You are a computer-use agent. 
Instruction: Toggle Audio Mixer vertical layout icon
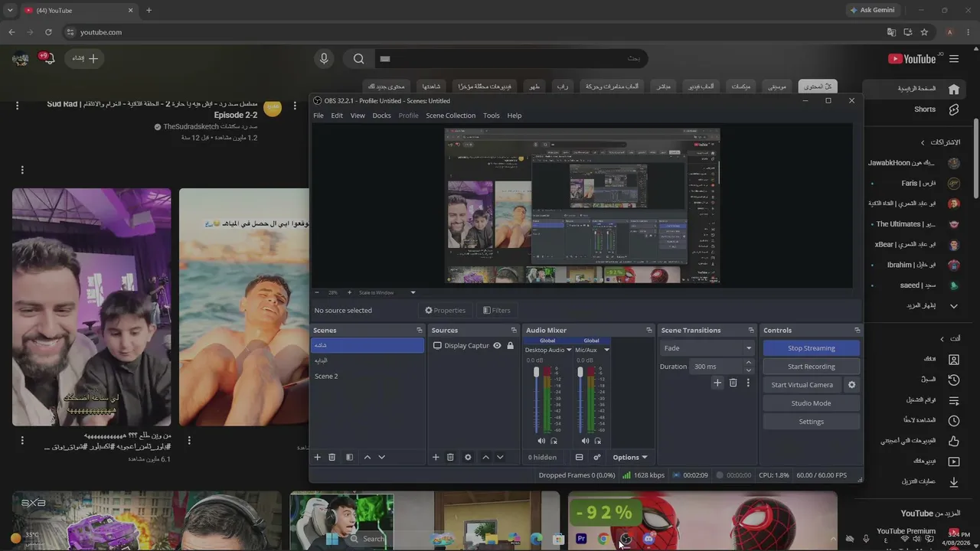click(579, 457)
